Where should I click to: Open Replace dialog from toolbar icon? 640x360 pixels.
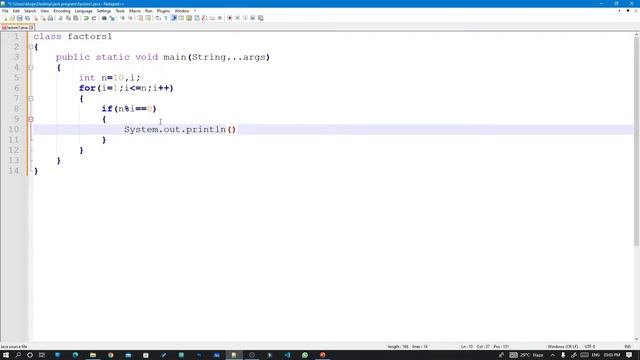pyautogui.click(x=112, y=18)
